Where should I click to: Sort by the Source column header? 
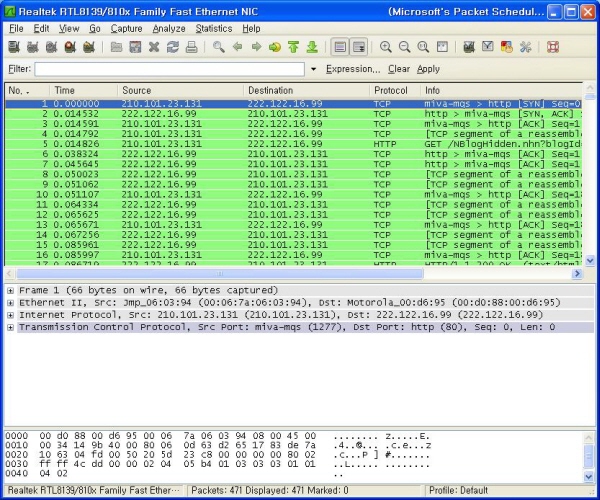(180, 91)
